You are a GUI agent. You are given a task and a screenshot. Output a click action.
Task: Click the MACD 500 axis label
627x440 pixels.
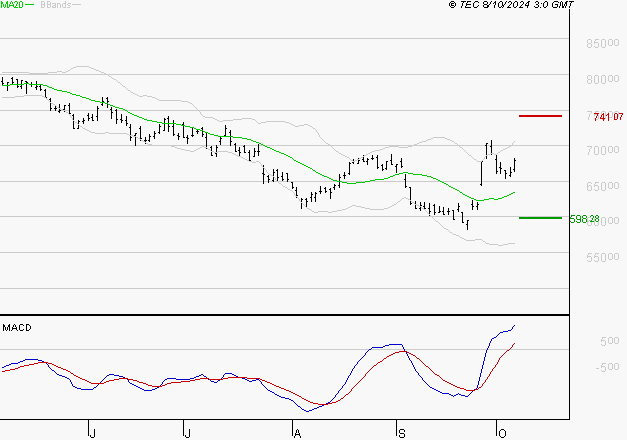610,341
